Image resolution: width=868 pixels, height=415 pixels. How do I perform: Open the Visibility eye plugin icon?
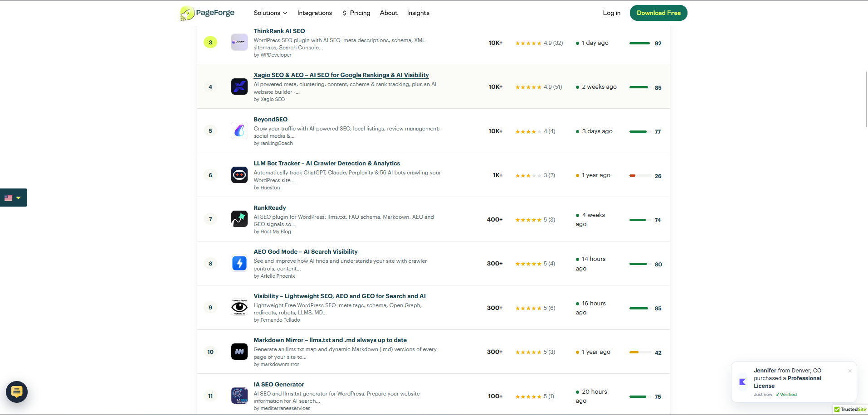click(239, 307)
